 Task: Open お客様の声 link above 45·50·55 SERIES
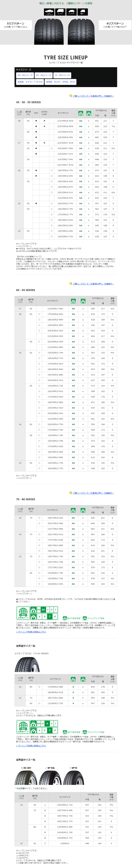click(x=93, y=96)
